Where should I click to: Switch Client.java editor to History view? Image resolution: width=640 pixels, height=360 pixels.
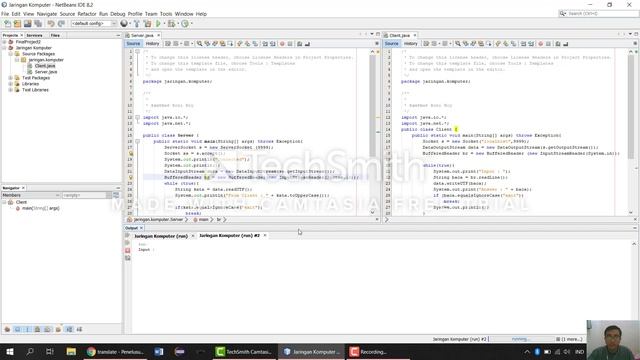pos(411,44)
